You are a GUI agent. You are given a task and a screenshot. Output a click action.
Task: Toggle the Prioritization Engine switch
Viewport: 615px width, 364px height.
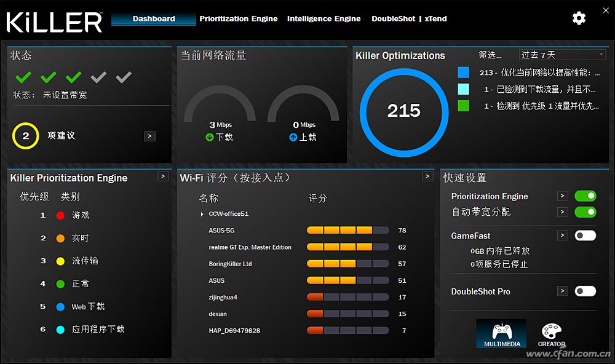point(585,196)
